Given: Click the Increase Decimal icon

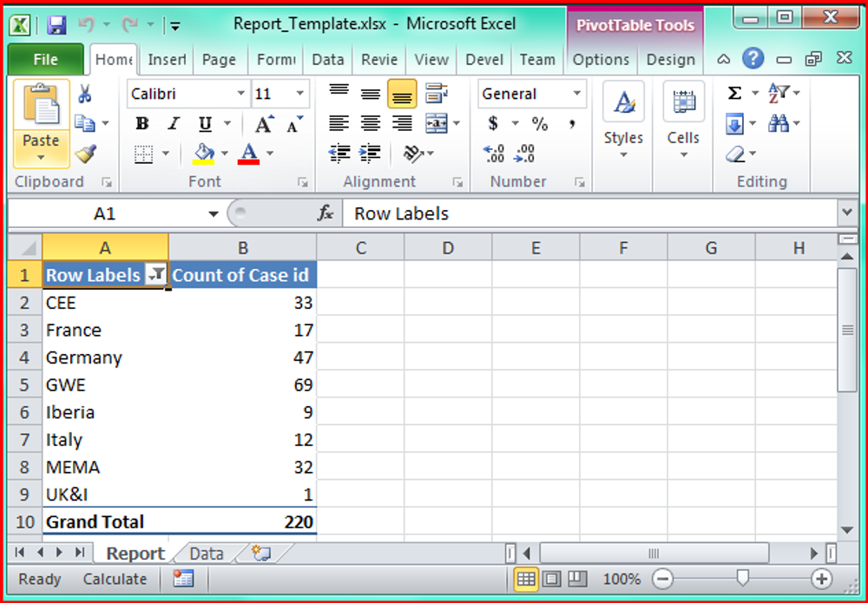Looking at the screenshot, I should point(492,154).
